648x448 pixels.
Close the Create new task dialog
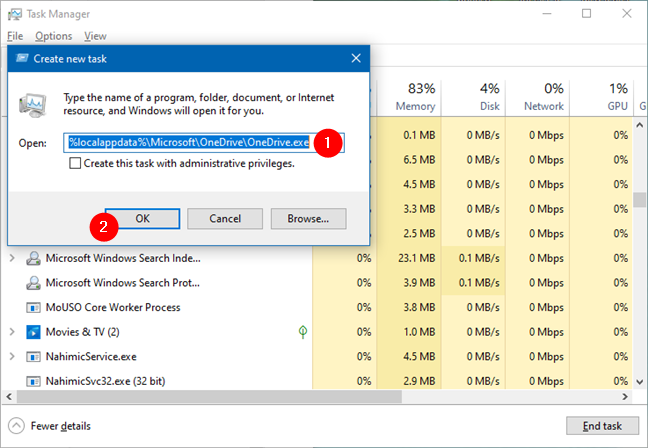(x=356, y=58)
